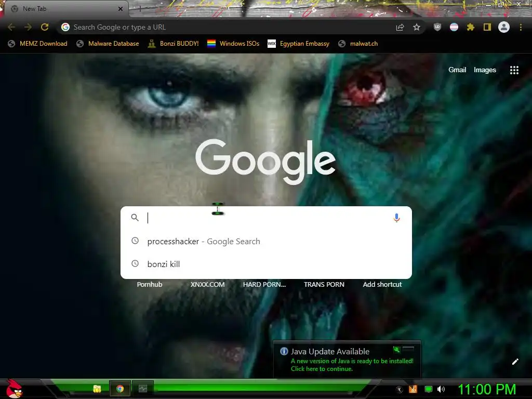
Task: Open the monitor graph taskbar app
Action: 143,389
